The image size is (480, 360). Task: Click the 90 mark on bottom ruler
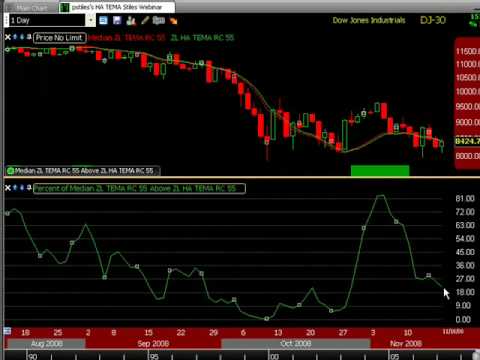(33, 356)
